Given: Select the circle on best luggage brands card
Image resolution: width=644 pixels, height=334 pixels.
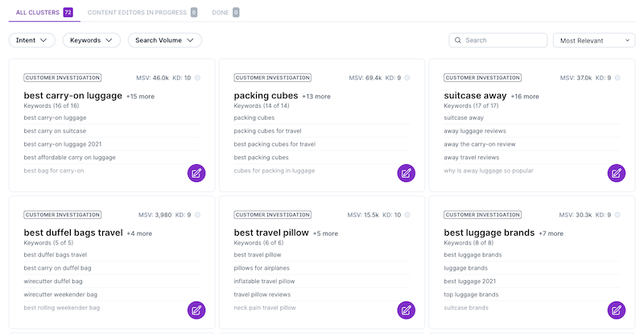Looking at the screenshot, I should [x=617, y=215].
